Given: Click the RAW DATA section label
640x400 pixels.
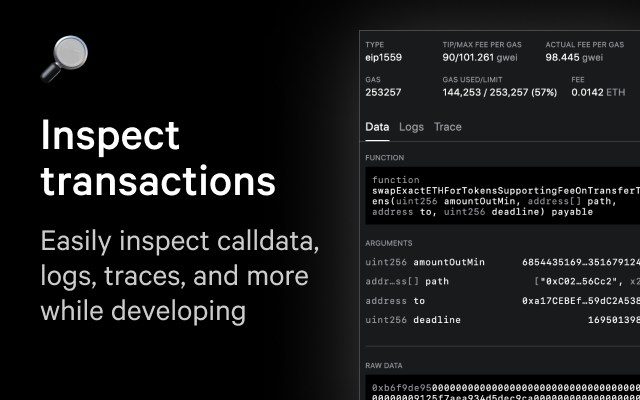Looking at the screenshot, I should pyautogui.click(x=388, y=366).
